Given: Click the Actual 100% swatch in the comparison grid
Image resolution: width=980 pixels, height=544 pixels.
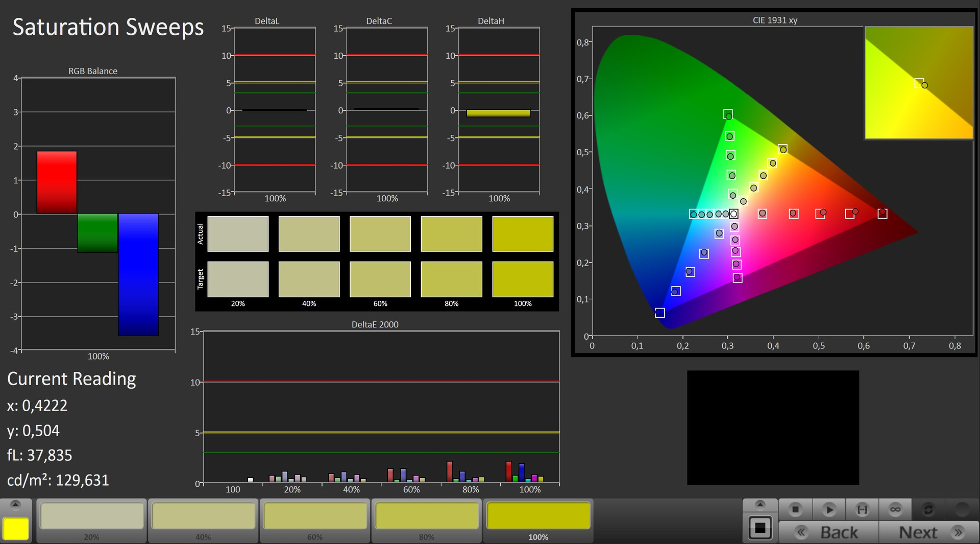Looking at the screenshot, I should click(x=523, y=234).
